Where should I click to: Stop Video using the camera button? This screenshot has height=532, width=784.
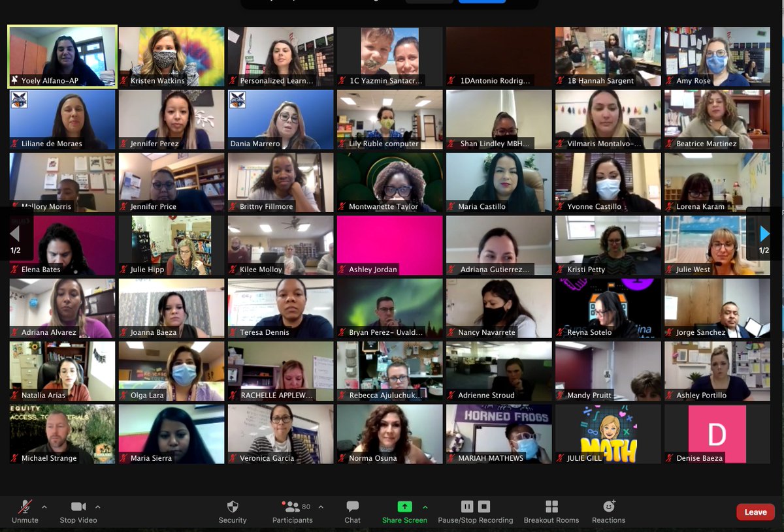(78, 512)
